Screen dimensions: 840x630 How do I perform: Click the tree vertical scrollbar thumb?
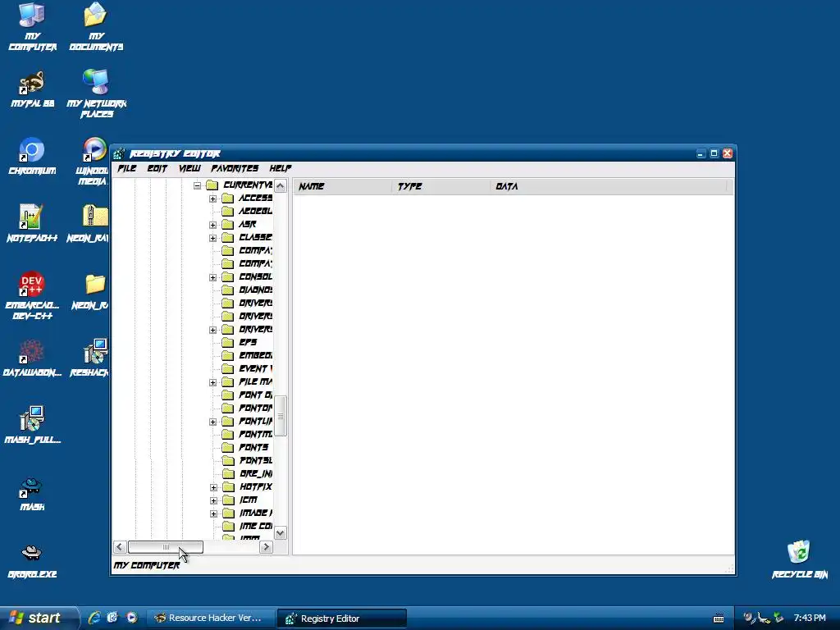281,416
